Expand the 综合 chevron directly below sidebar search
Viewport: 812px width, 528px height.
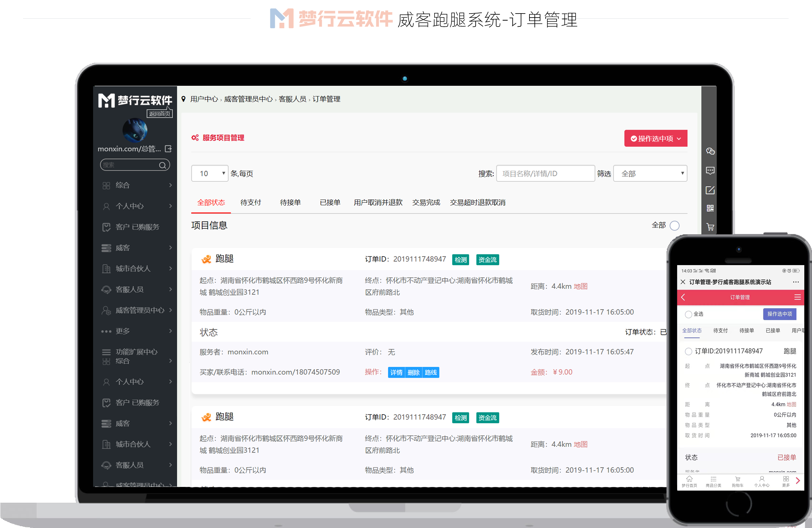(170, 185)
